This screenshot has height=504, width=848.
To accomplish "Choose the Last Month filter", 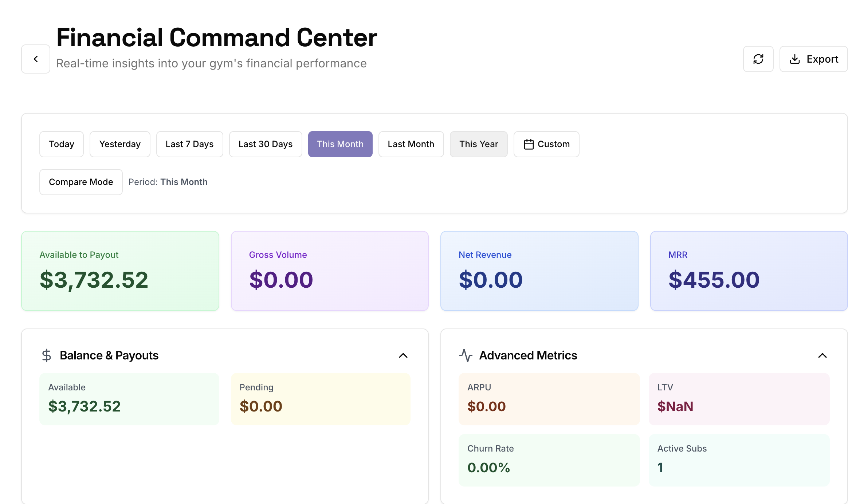I will (x=411, y=144).
